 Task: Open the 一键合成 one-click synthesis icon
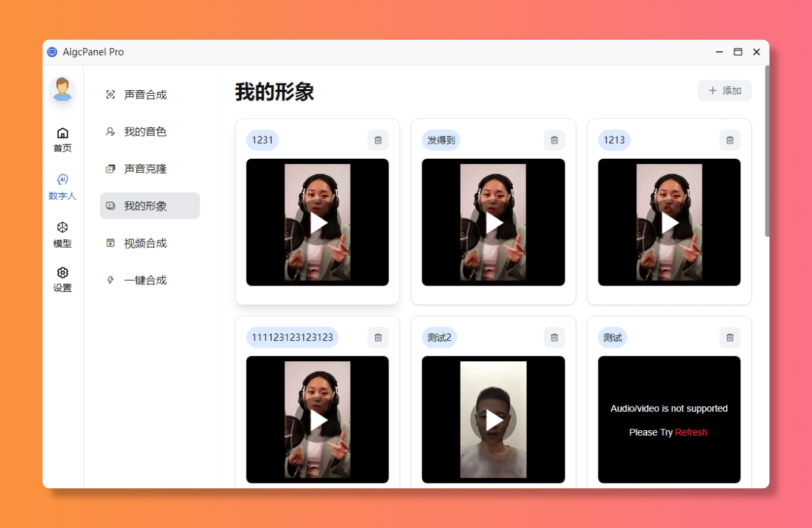(110, 280)
